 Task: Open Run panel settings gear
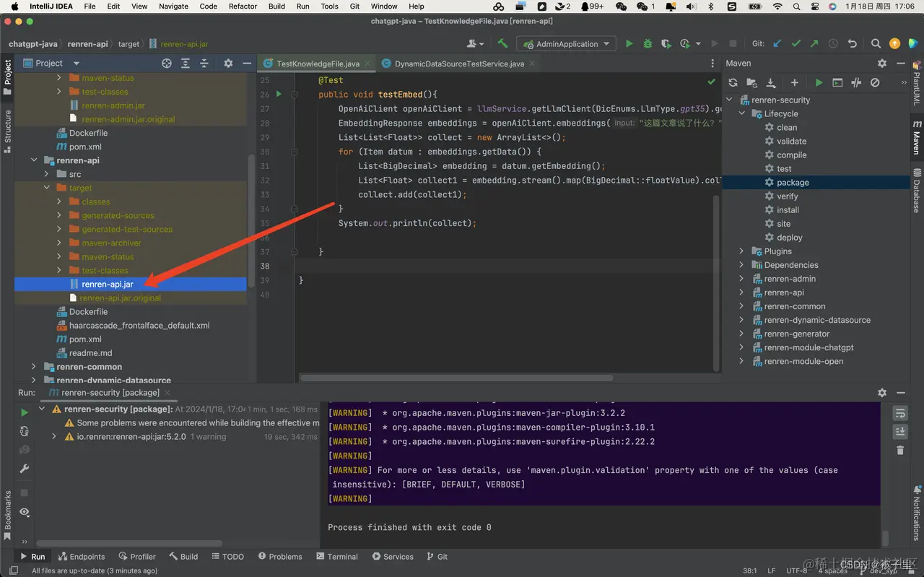coord(882,393)
